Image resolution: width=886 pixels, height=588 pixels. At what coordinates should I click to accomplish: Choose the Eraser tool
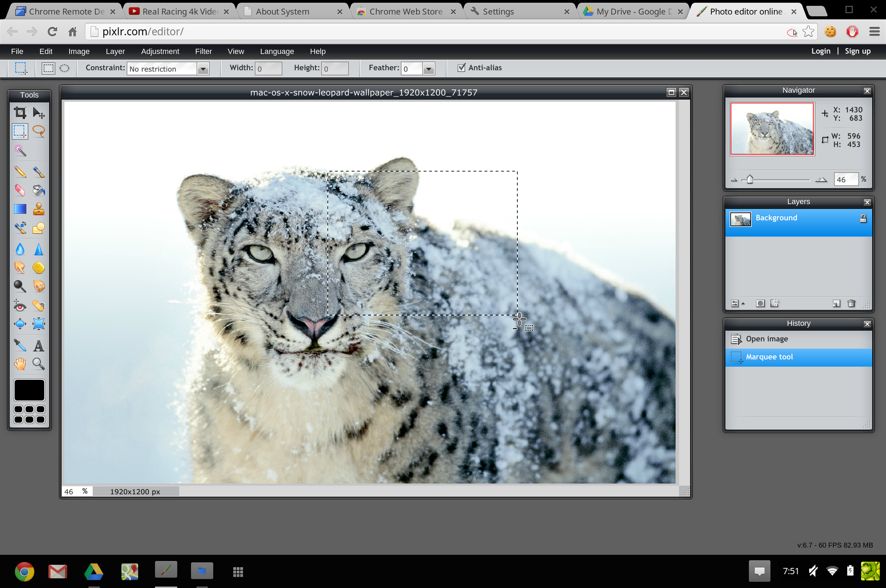click(20, 190)
